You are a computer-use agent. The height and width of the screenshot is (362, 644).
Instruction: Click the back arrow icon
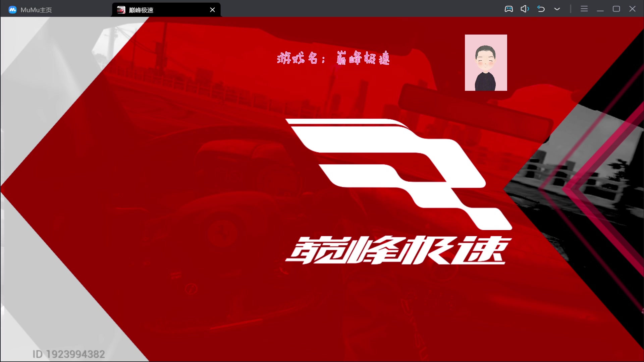coord(541,9)
